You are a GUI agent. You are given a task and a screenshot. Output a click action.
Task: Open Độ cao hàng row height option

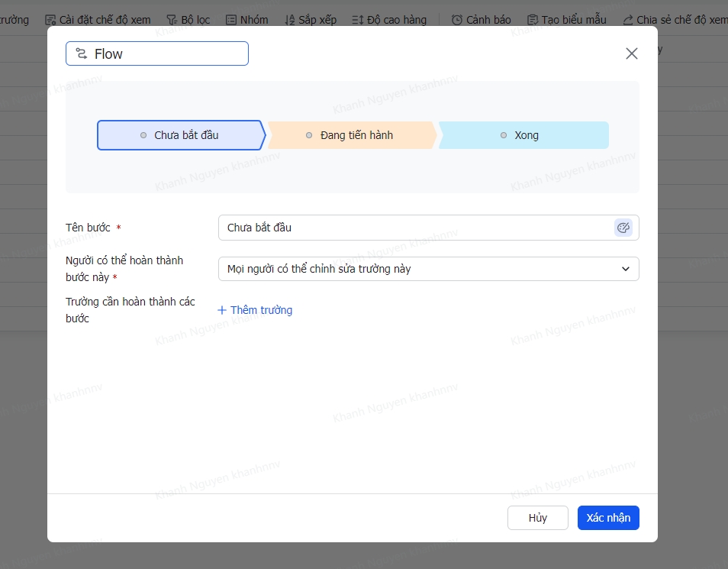[x=389, y=20]
